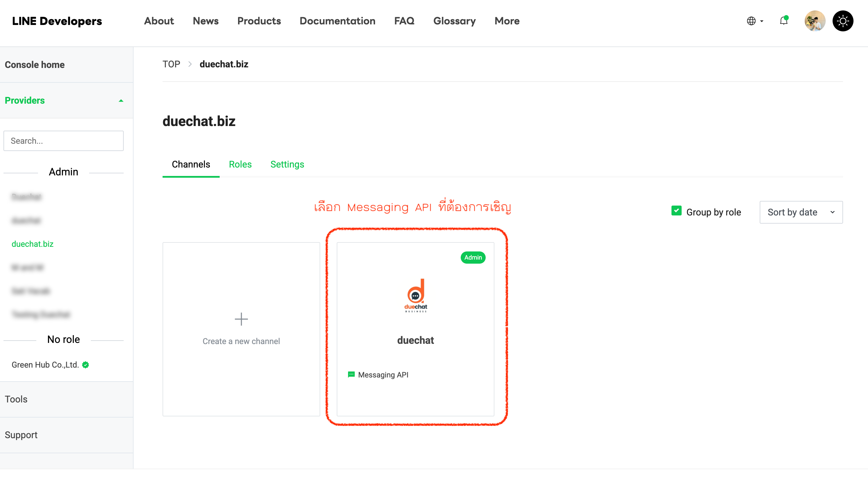Open the Documentation menu
The height and width of the screenshot is (482, 868).
pos(337,21)
